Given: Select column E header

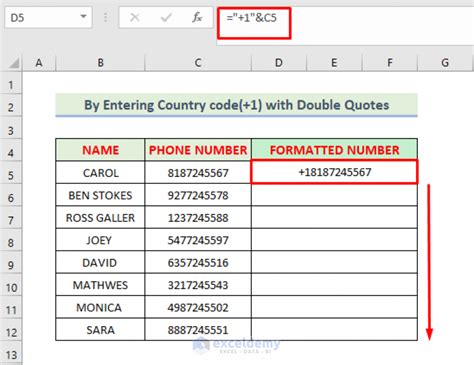Looking at the screenshot, I should pos(334,62).
